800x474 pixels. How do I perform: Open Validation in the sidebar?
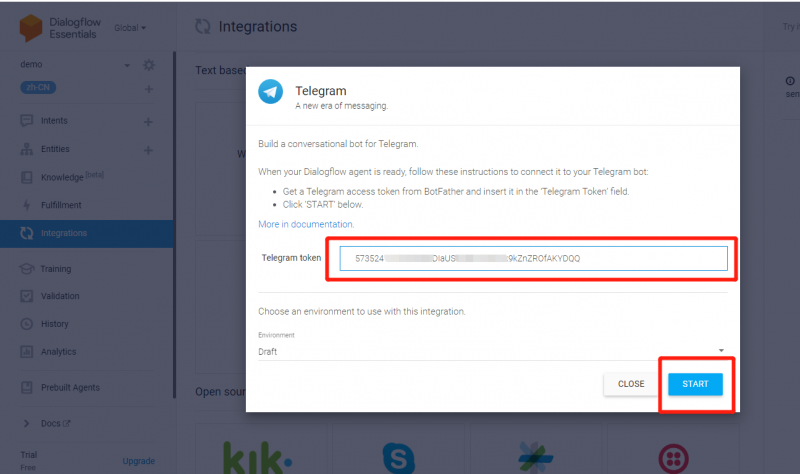60,296
